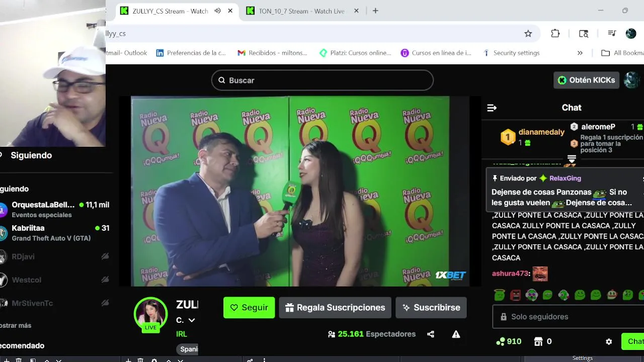Click the green Chat send button
The height and width of the screenshot is (362, 644).
pyautogui.click(x=633, y=341)
